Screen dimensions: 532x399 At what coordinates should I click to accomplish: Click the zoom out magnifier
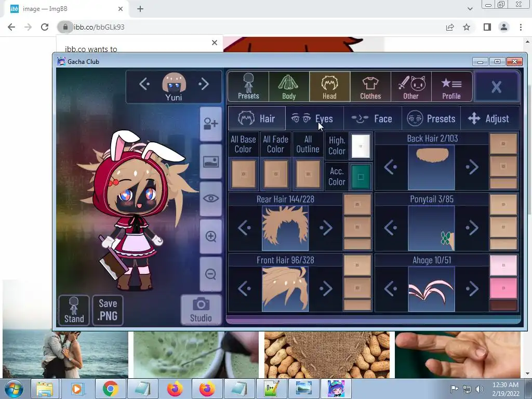[211, 274]
